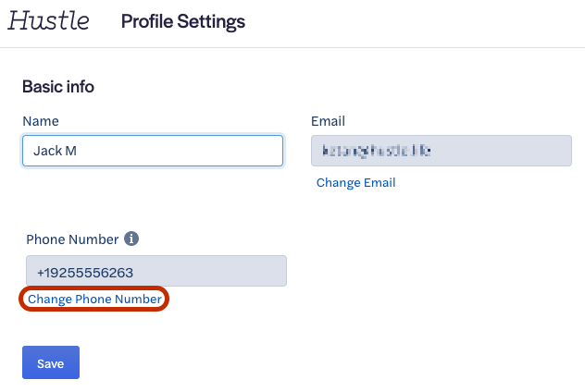The image size is (585, 392).
Task: Click the Hustle logo
Action: click(x=48, y=20)
